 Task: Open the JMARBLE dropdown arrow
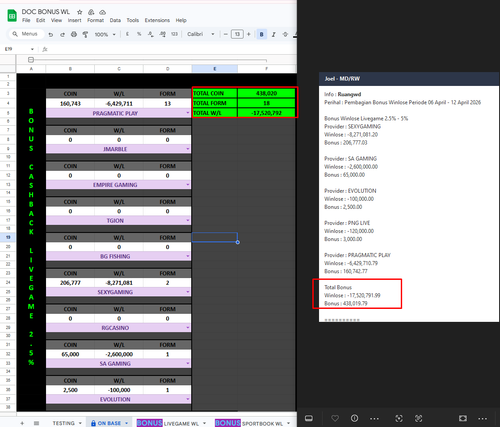click(x=188, y=149)
